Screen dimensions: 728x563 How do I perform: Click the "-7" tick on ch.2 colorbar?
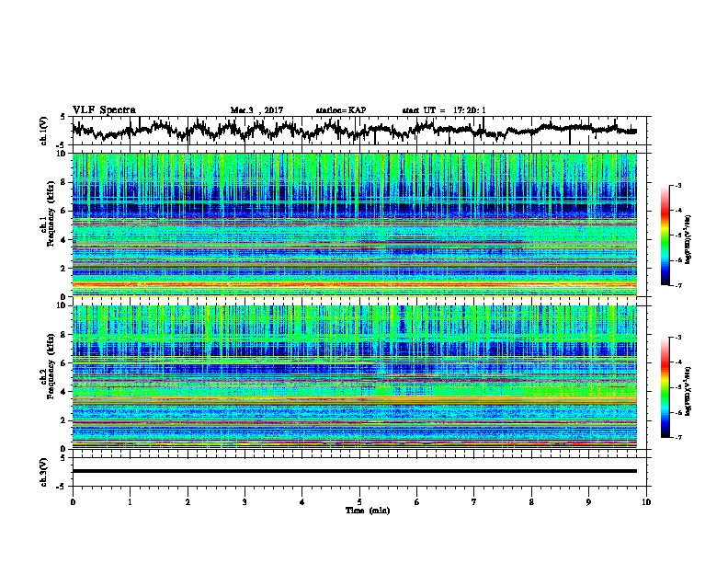(677, 437)
